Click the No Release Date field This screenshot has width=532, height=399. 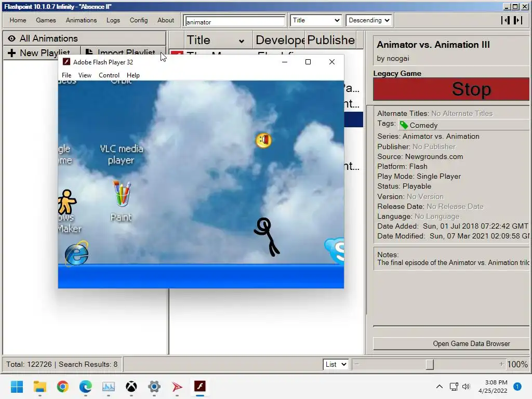click(455, 207)
